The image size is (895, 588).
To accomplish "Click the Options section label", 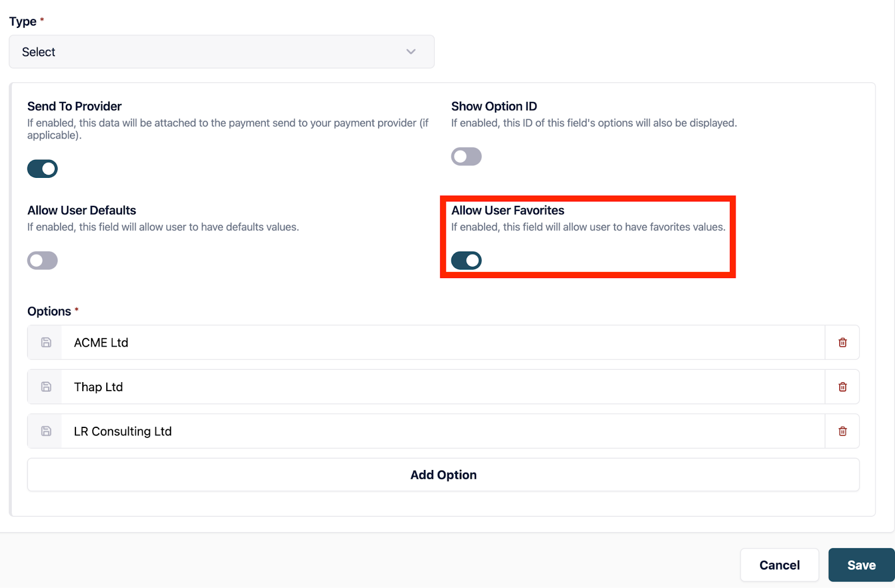I will pos(49,312).
